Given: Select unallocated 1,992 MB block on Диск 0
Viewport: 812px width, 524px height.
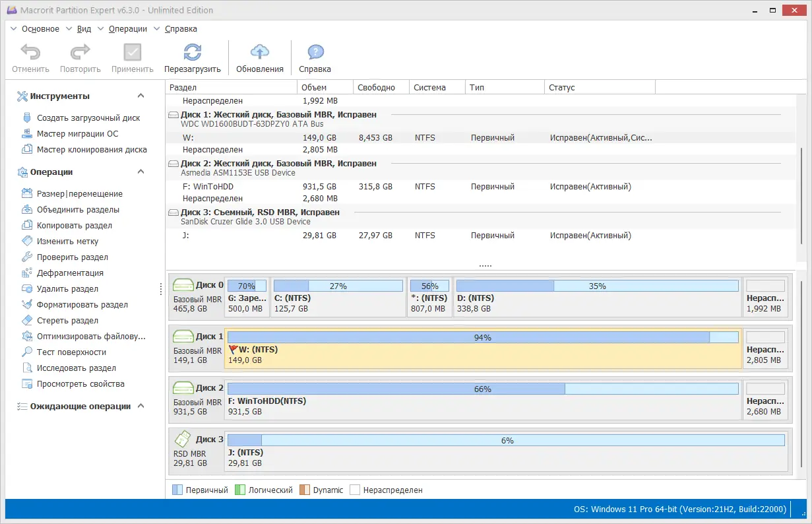Looking at the screenshot, I should point(765,297).
